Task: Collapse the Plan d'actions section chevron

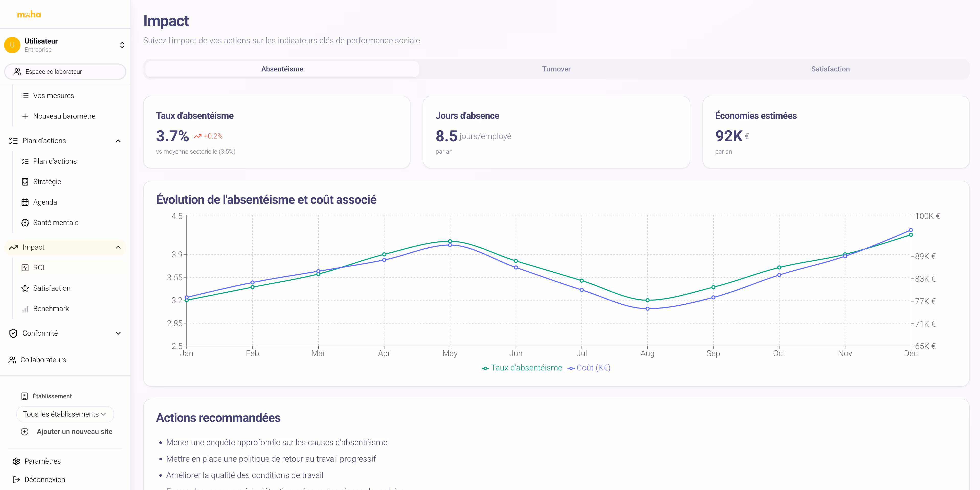Action: tap(118, 141)
